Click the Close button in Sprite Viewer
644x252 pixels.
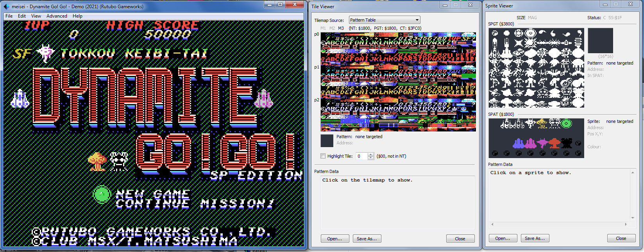(621, 238)
